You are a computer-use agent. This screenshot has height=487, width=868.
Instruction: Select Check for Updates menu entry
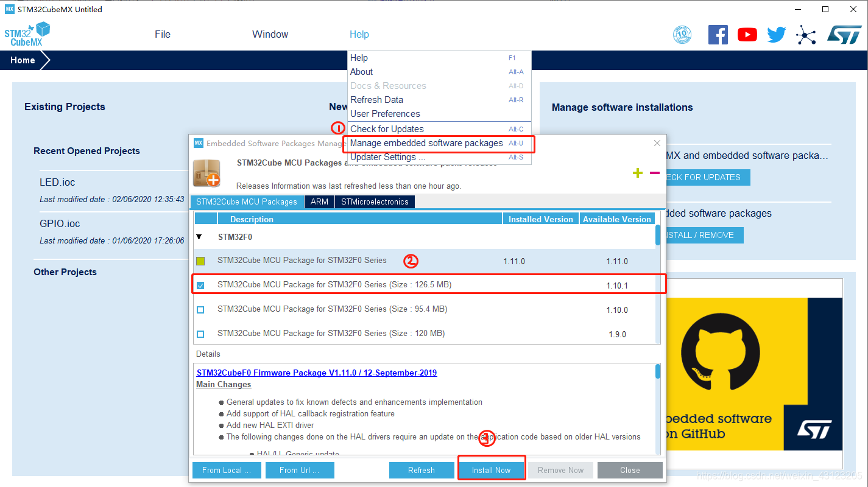coord(439,129)
